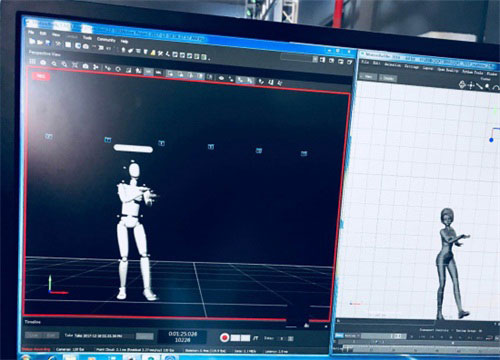Select the orbit tool in MotionBuilder
Screen dimensions: 500x360
point(462,84)
